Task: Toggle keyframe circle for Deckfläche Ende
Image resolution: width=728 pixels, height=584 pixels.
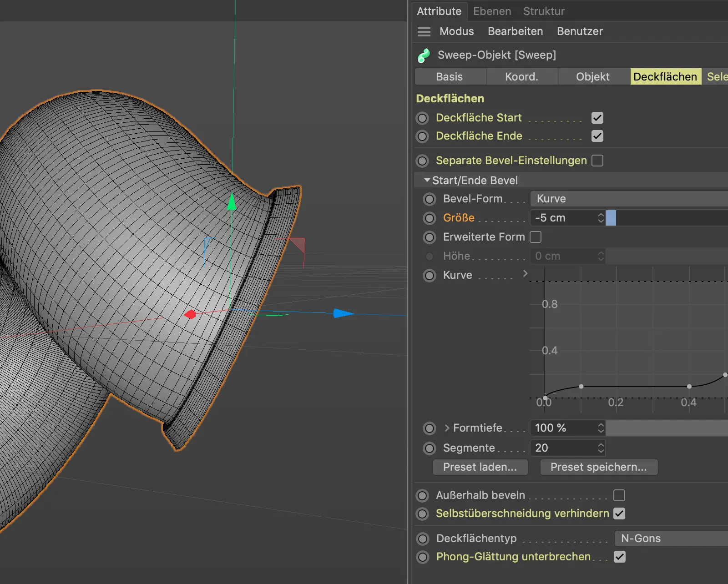Action: click(x=423, y=136)
